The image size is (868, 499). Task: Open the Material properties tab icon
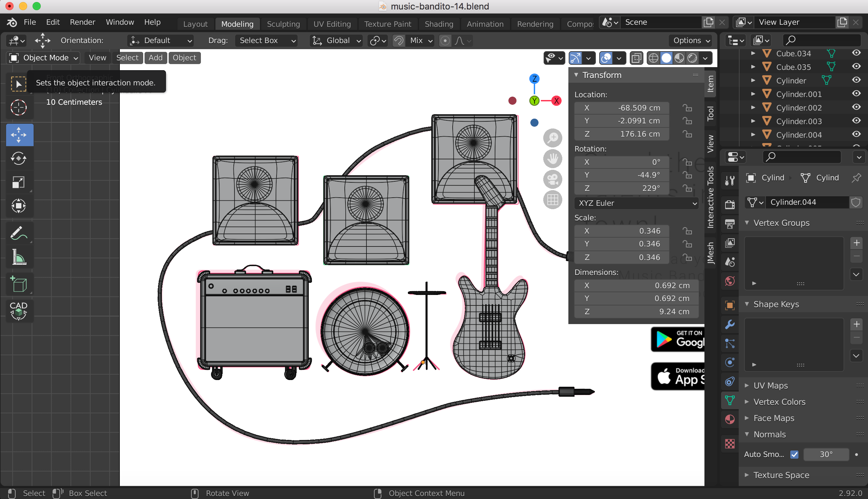click(730, 419)
